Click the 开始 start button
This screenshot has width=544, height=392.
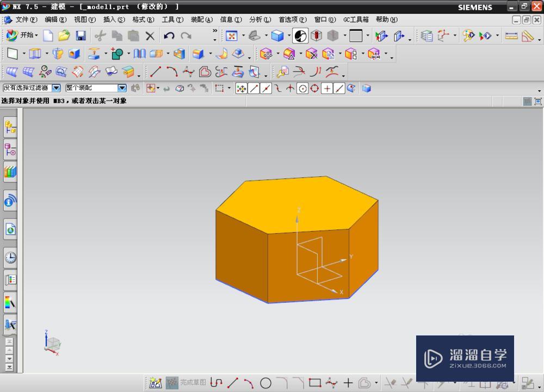coord(22,35)
